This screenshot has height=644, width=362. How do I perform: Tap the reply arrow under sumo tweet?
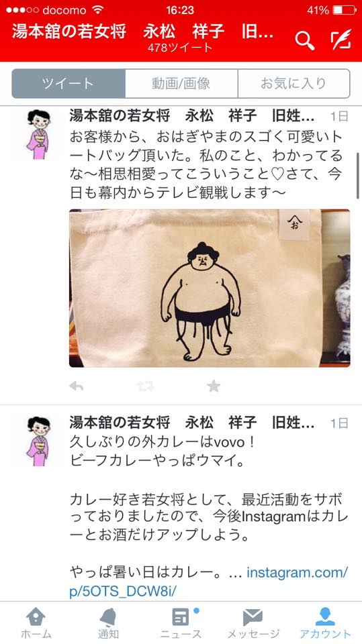click(77, 386)
